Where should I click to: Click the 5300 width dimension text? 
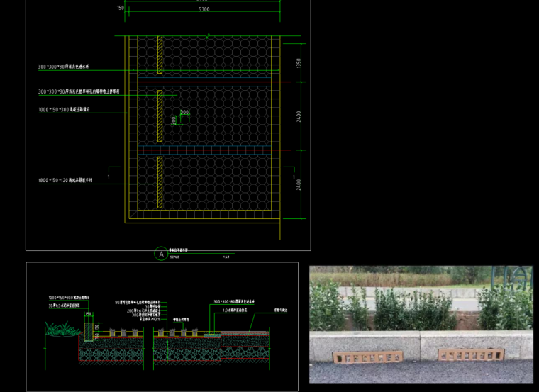click(204, 10)
